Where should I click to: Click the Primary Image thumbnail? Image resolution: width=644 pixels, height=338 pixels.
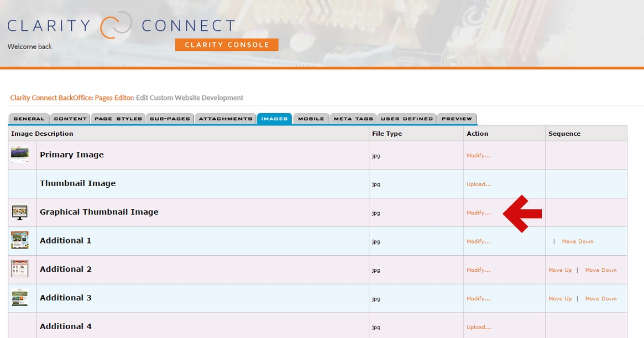(x=20, y=155)
